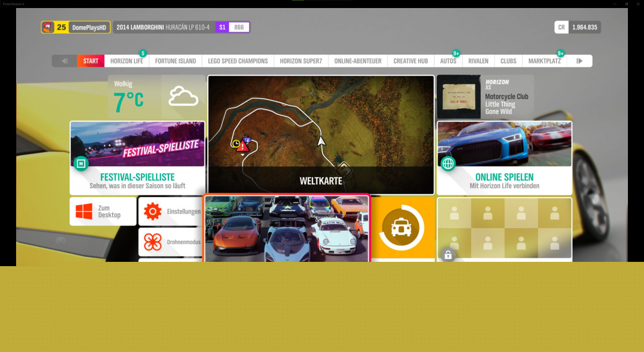Screen dimensions: 644x352
Task: Open the Horizon XS radio tile
Action: (x=485, y=97)
